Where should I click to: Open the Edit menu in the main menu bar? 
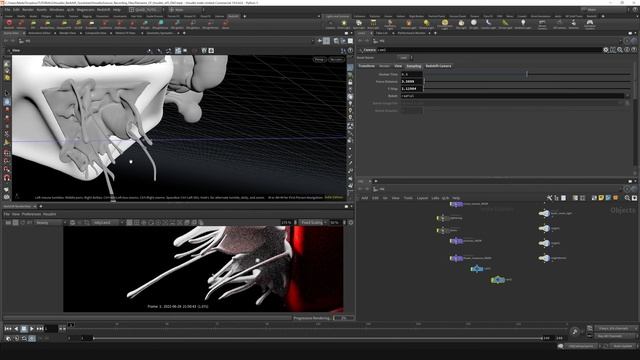pyautogui.click(x=16, y=9)
